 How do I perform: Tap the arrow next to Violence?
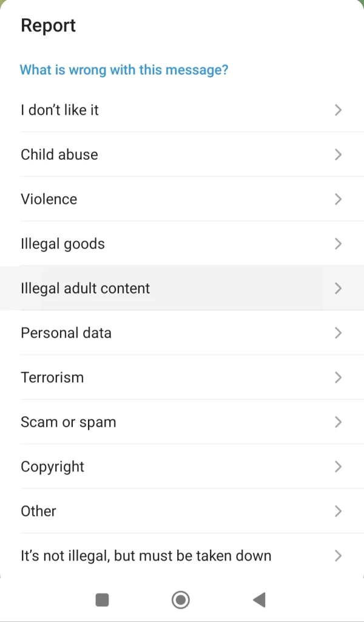(338, 199)
